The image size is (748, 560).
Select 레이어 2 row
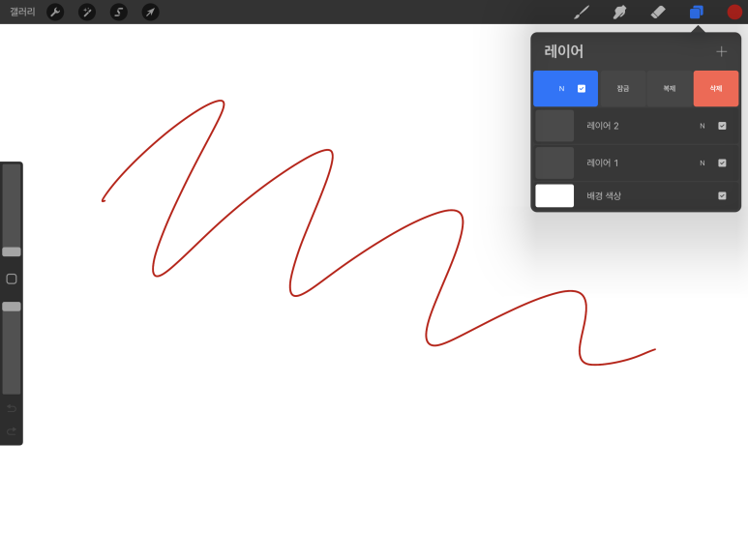coord(636,126)
